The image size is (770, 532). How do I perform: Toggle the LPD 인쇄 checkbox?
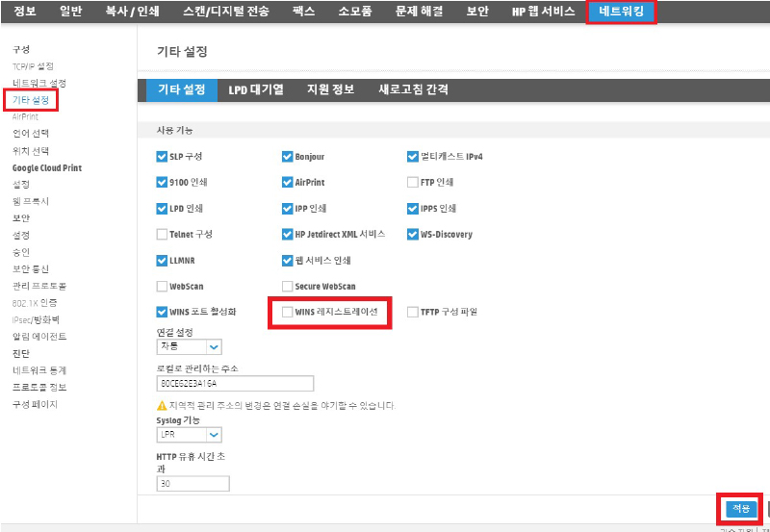[162, 209]
